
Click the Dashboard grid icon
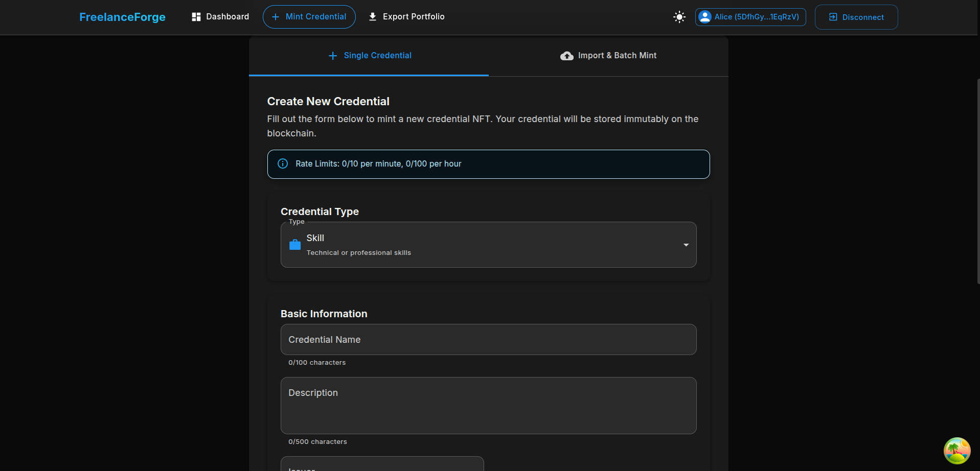[x=196, y=17]
